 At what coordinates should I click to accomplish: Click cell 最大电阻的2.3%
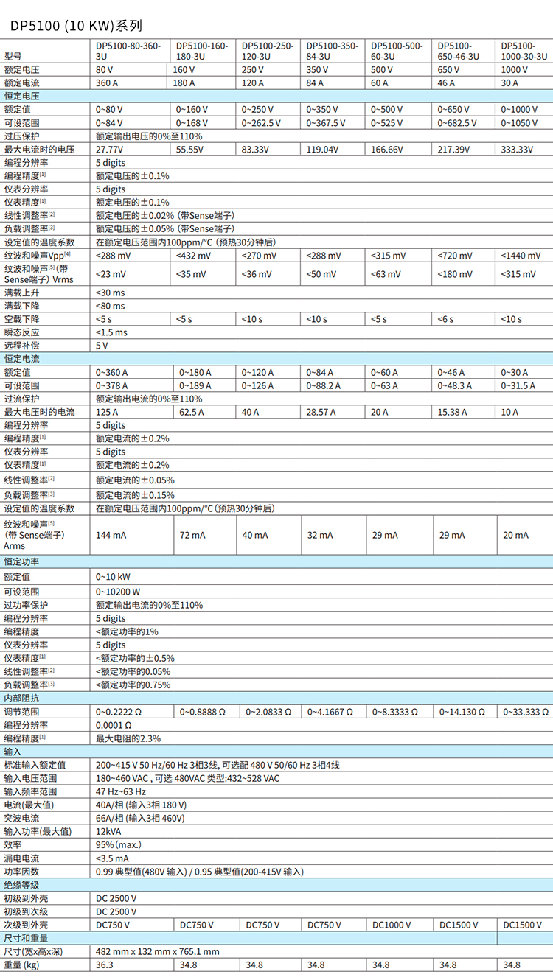128,738
